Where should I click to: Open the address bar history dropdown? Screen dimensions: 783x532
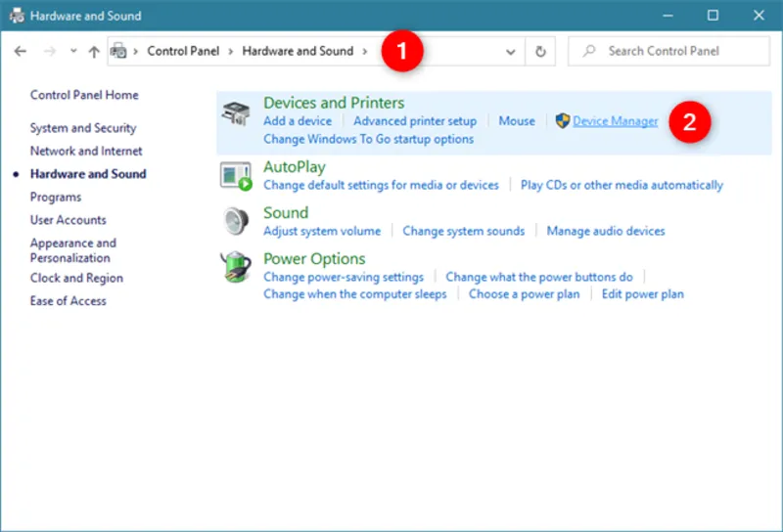coord(510,52)
